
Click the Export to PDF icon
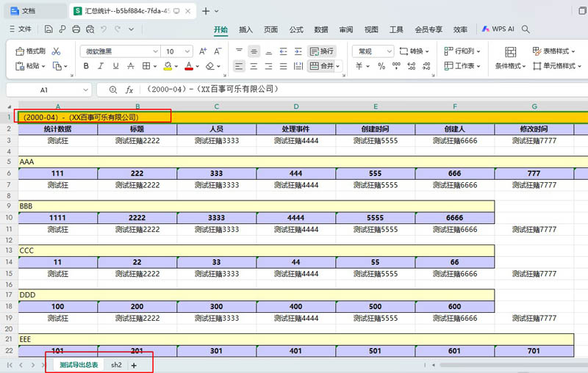(62, 29)
